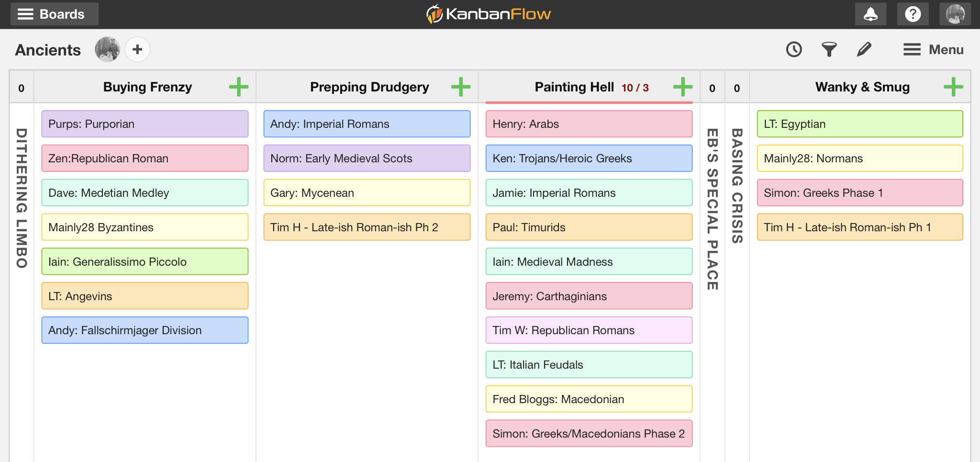Screen dimensions: 980x462
Task: Click the pencil edit board icon
Action: click(864, 49)
